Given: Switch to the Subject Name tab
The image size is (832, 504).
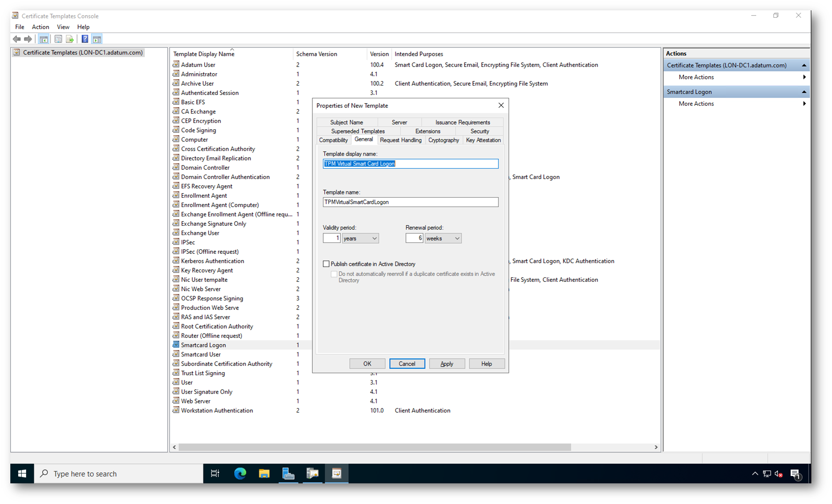Looking at the screenshot, I should 346,122.
